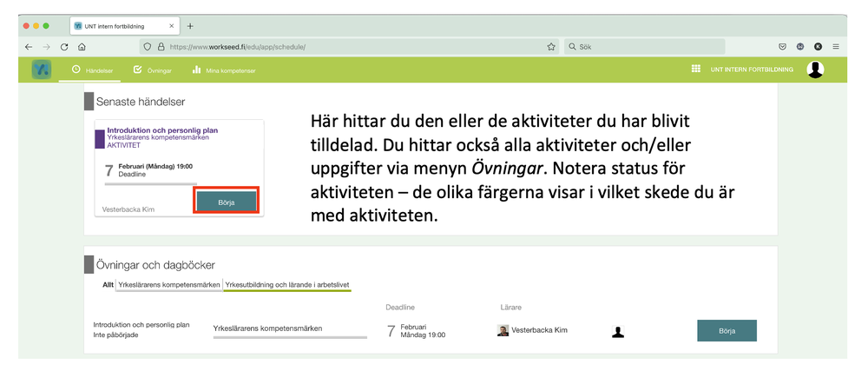
Task: Select Yrkesutbildning och lärande i arbetslivet tab
Action: click(x=286, y=284)
